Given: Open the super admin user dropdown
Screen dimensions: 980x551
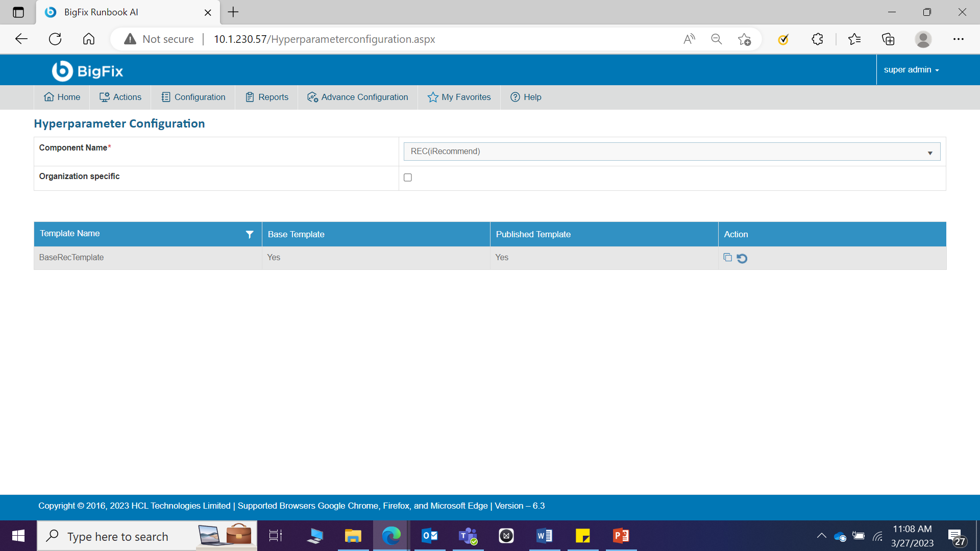Looking at the screenshot, I should 911,70.
